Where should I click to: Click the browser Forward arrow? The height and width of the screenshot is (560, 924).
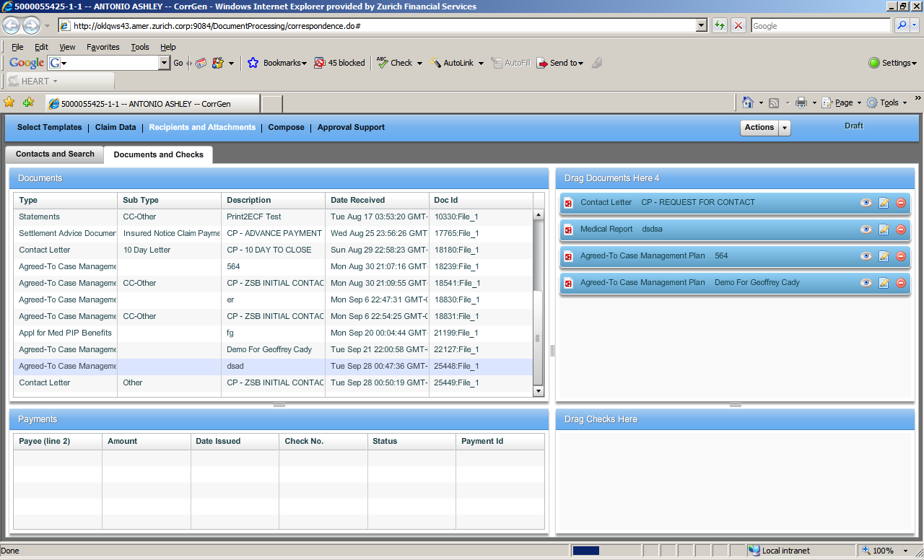(31, 26)
